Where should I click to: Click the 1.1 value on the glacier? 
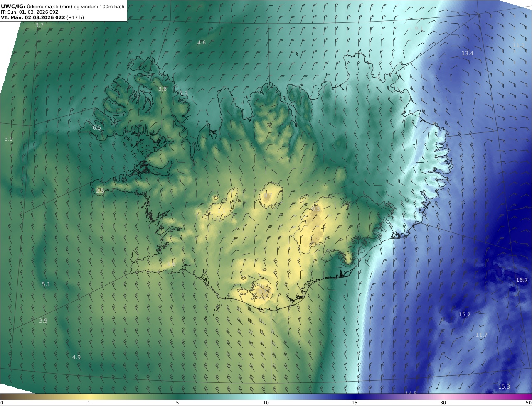222,210
